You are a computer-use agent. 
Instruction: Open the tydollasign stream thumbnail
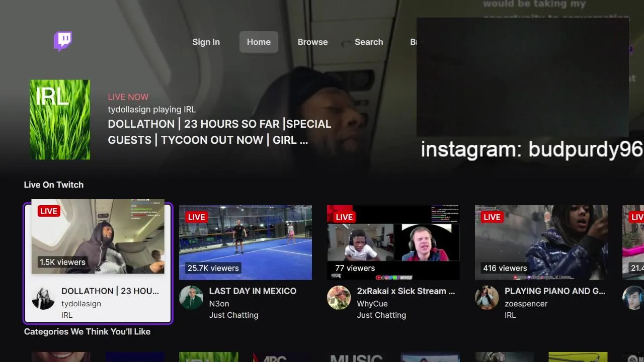[98, 237]
